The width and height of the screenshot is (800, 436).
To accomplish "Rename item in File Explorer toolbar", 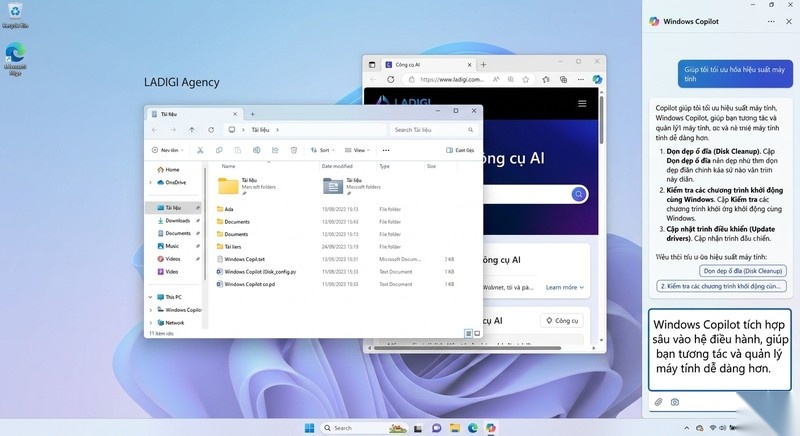I will tap(257, 150).
